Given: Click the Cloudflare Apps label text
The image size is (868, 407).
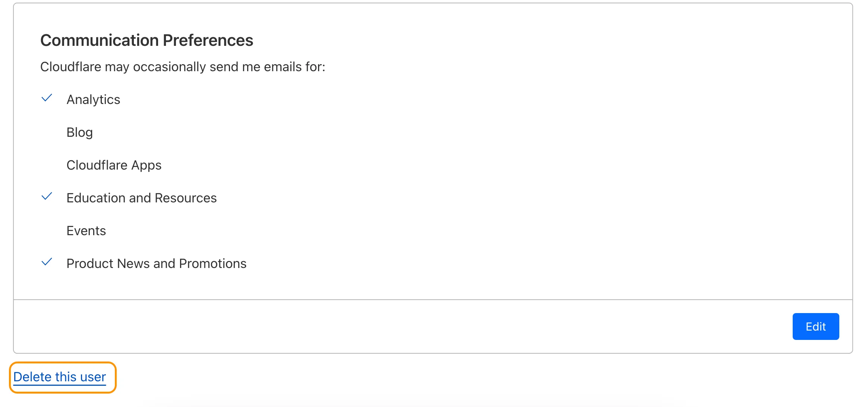Looking at the screenshot, I should pyautogui.click(x=114, y=164).
